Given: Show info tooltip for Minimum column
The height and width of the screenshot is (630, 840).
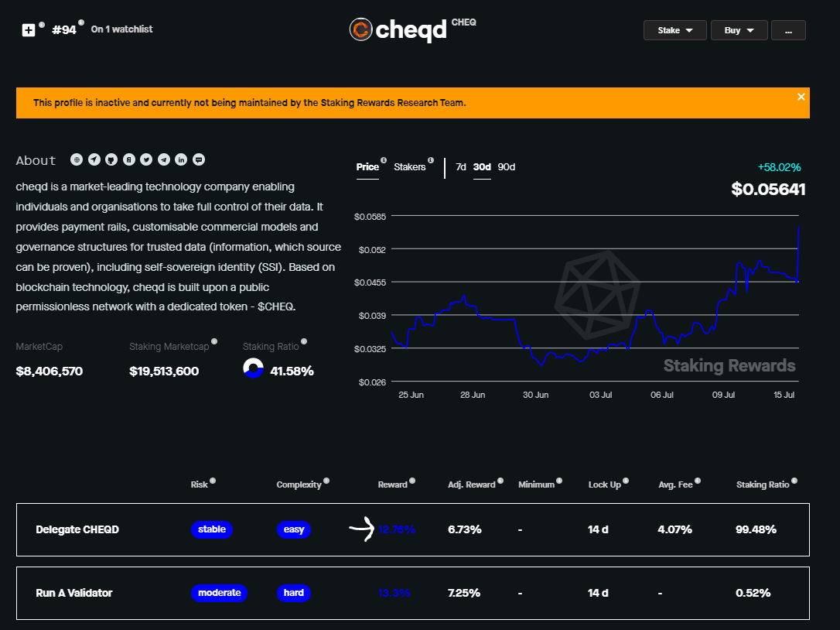Looking at the screenshot, I should (x=559, y=481).
